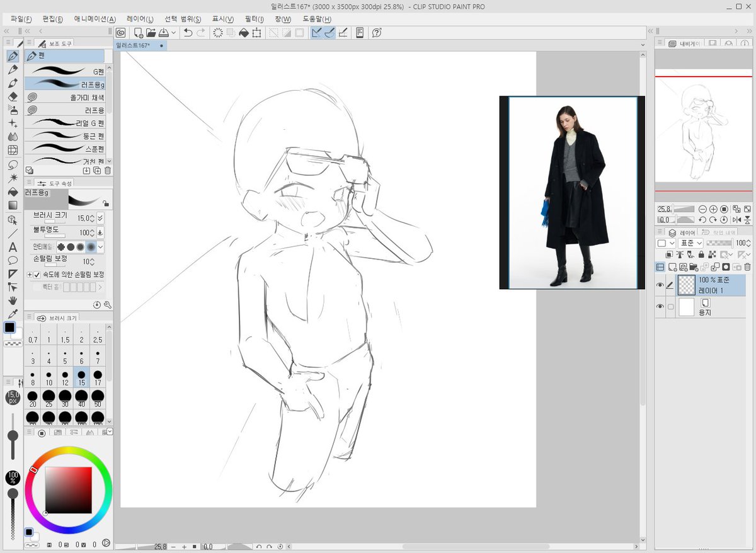Clear the canvas with dotted circle icon
This screenshot has width=756, height=553.
pos(219,32)
